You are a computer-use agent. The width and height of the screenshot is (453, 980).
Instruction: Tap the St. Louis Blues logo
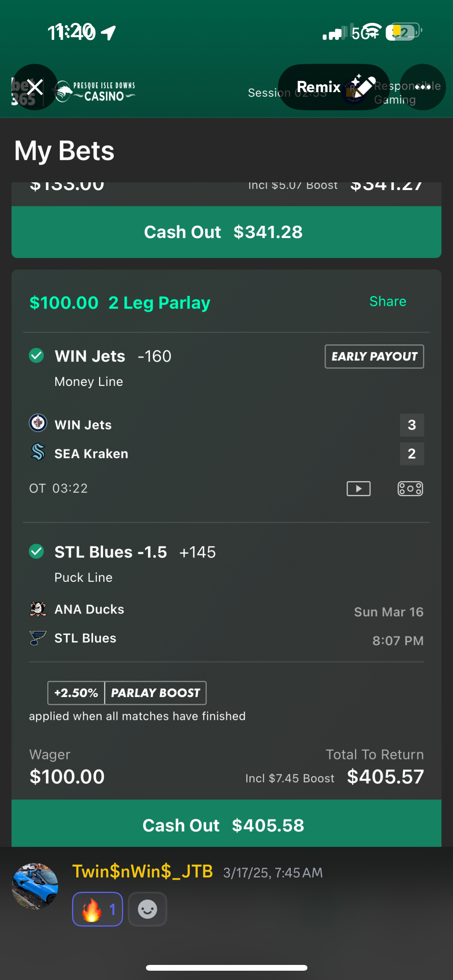pyautogui.click(x=38, y=637)
